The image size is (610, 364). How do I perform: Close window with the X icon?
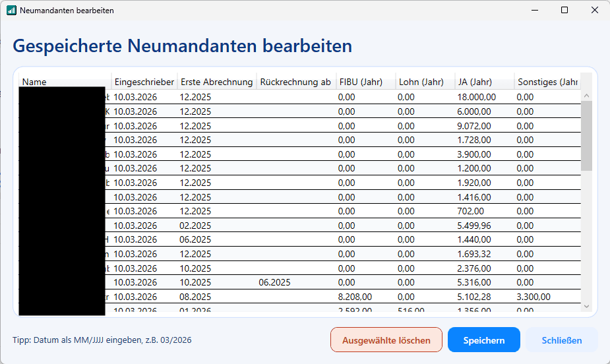pyautogui.click(x=594, y=10)
